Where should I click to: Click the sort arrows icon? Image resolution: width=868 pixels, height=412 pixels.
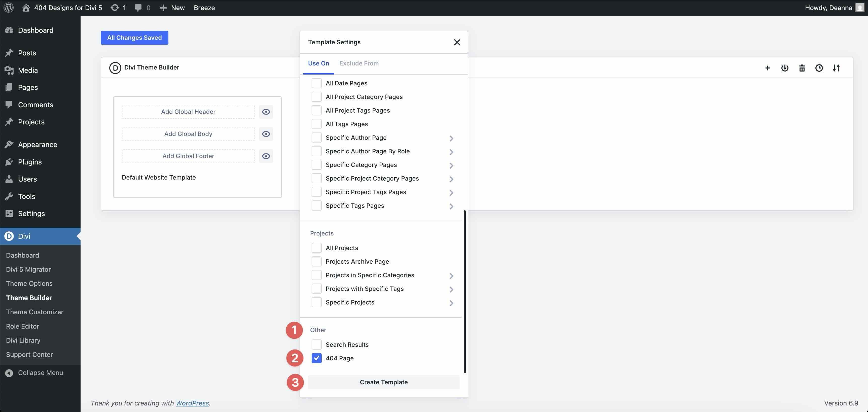pos(837,68)
